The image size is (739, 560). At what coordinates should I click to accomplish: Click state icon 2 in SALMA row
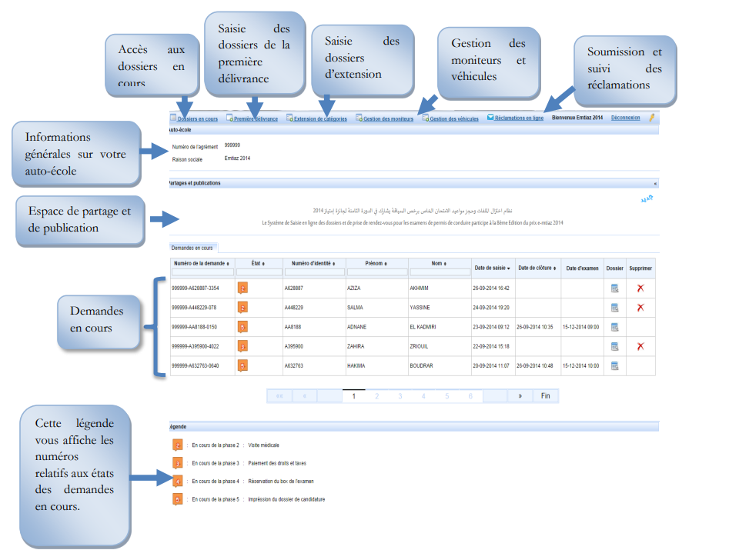click(242, 308)
